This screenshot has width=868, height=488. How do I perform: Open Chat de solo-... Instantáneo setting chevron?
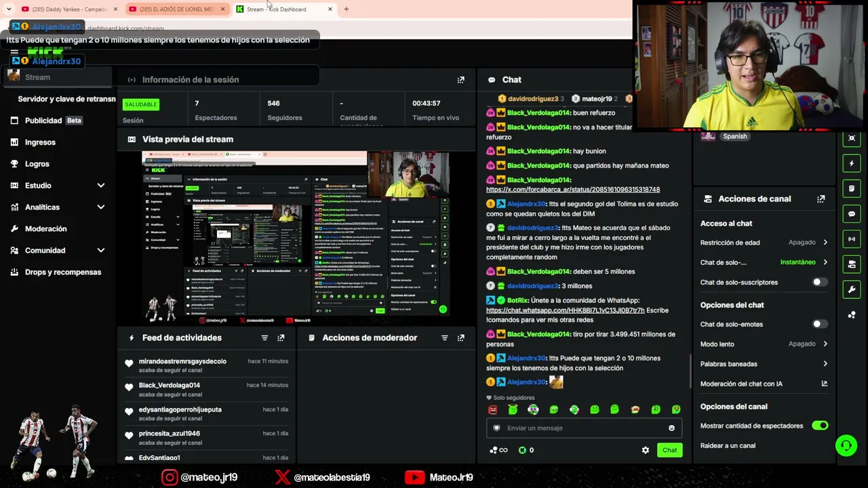tap(825, 262)
